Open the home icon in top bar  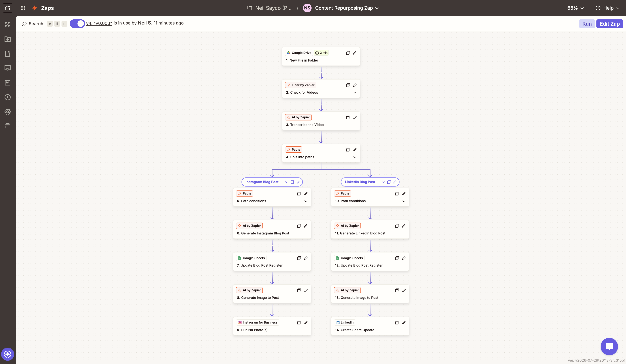coord(7,8)
